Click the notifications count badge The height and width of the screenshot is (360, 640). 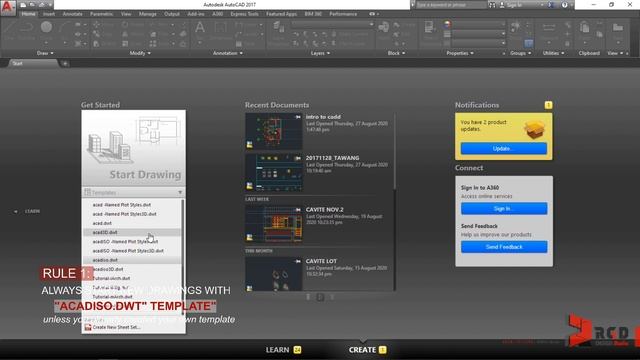pos(548,105)
